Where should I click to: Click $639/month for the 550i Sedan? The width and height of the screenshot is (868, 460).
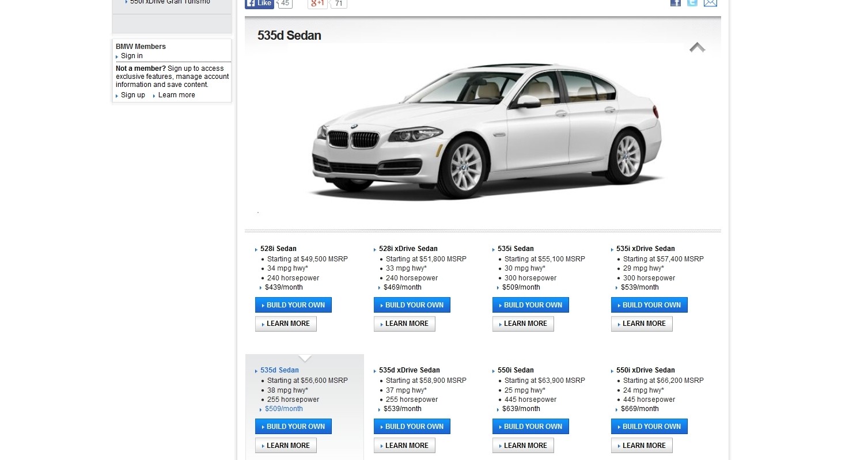click(x=521, y=409)
